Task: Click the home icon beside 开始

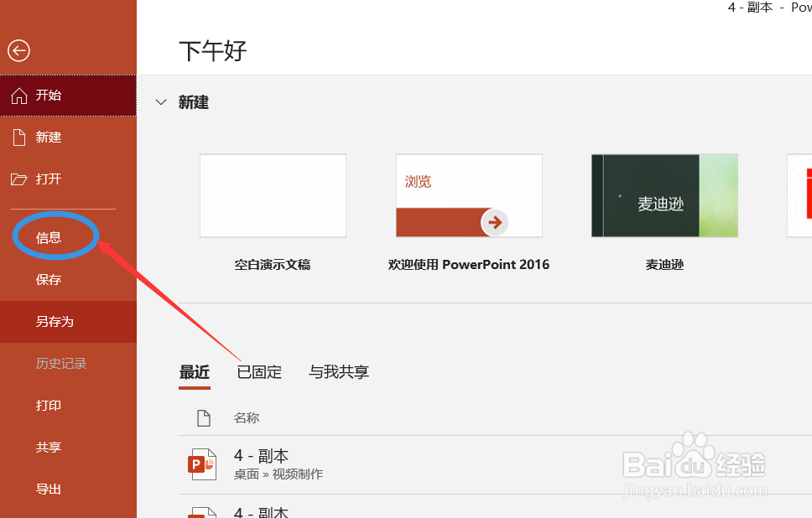Action: (x=19, y=96)
